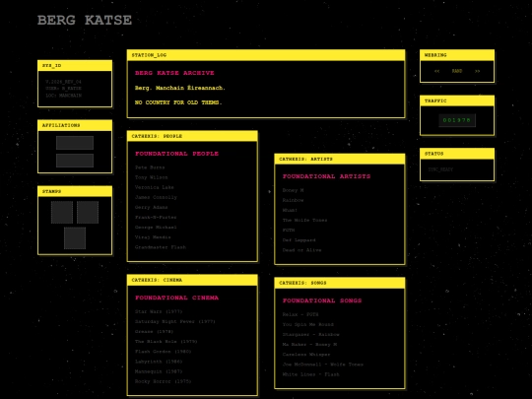Select "White Lines - Flash" song
The height and width of the screenshot is (399, 532).
click(x=310, y=374)
